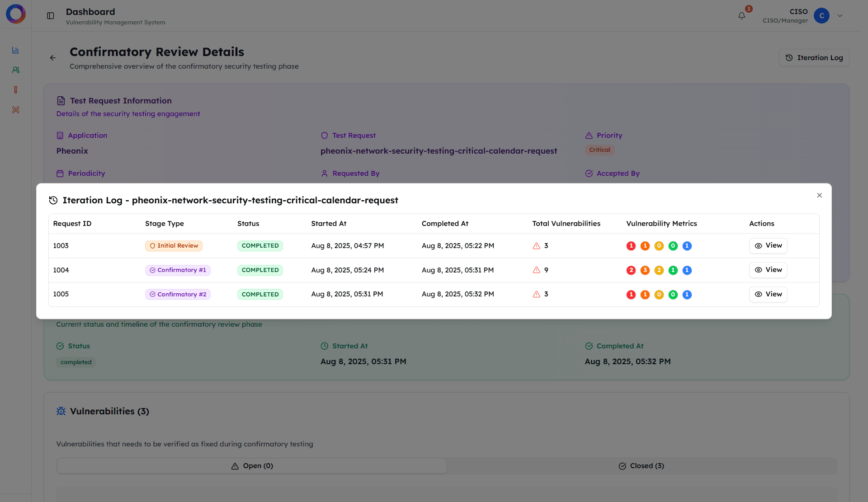Click the Initial Review stage badge
The width and height of the screenshot is (868, 502).
click(x=174, y=246)
